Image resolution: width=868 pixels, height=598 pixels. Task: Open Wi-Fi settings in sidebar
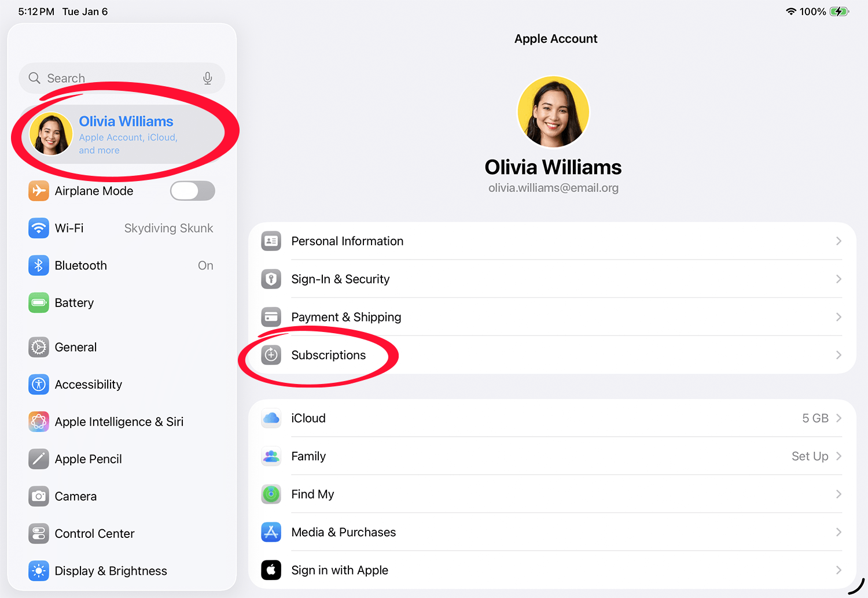coord(122,228)
